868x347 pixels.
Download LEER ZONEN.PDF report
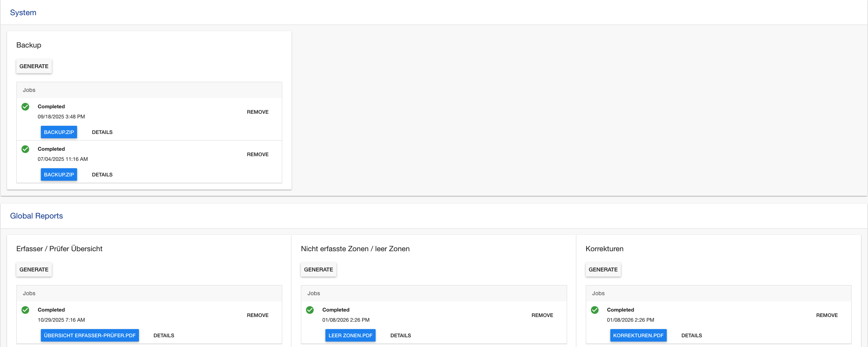pos(350,335)
